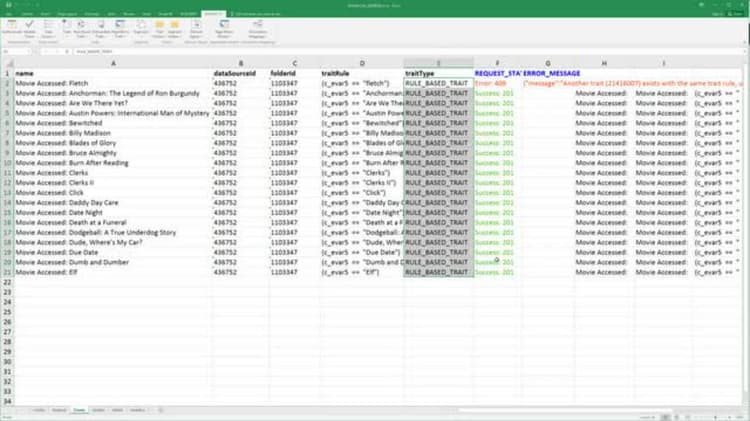Select cell 'Movie Accessed: Anchorman: The Legend of Ron Burgundy'
The width and height of the screenshot is (750, 421).
tap(113, 93)
